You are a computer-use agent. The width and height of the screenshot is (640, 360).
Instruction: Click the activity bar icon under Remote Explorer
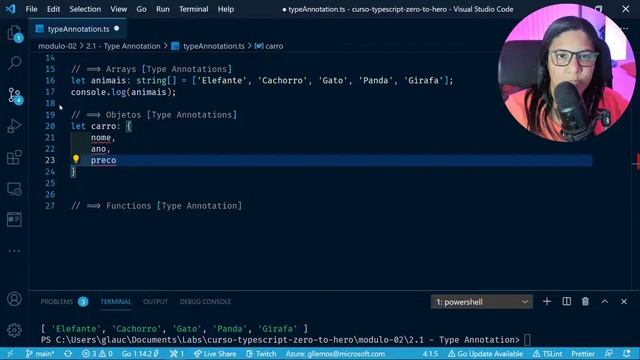point(15,220)
